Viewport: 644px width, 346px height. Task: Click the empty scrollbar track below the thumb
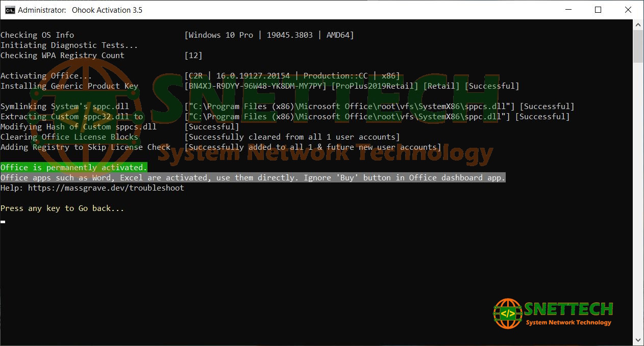point(638,204)
